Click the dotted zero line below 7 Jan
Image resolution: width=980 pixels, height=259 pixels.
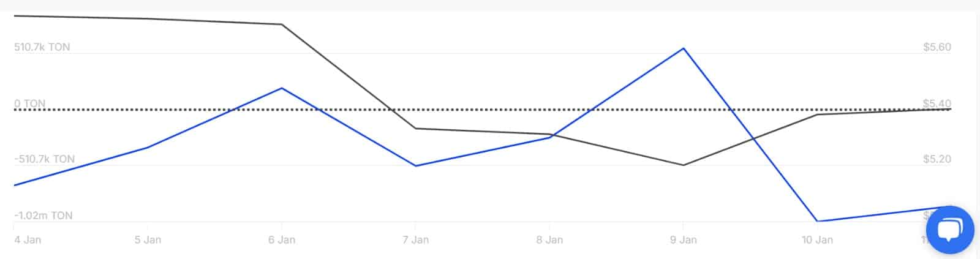pos(415,110)
